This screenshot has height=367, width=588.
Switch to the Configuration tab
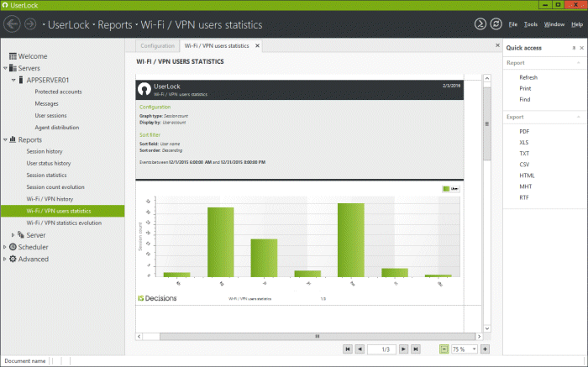158,45
